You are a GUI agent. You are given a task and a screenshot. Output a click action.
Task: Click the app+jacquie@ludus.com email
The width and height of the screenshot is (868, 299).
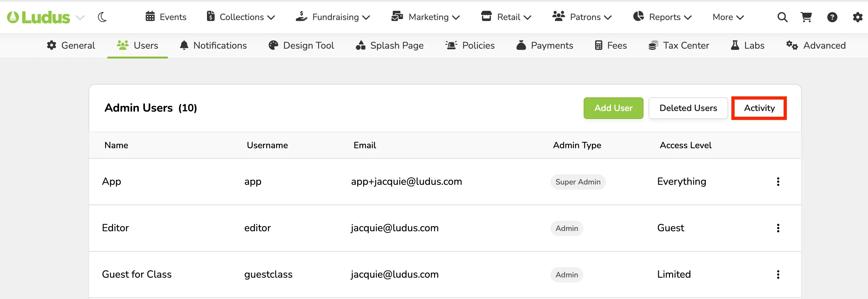[406, 182]
